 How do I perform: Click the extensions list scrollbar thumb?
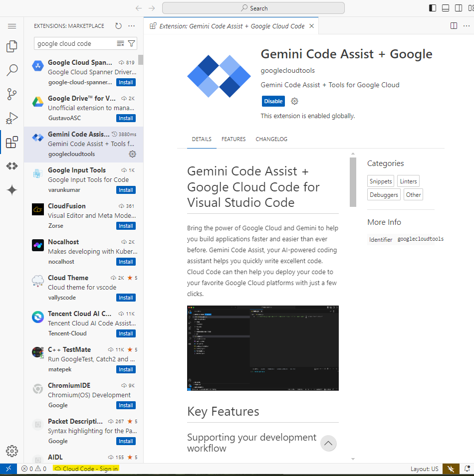pyautogui.click(x=140, y=59)
